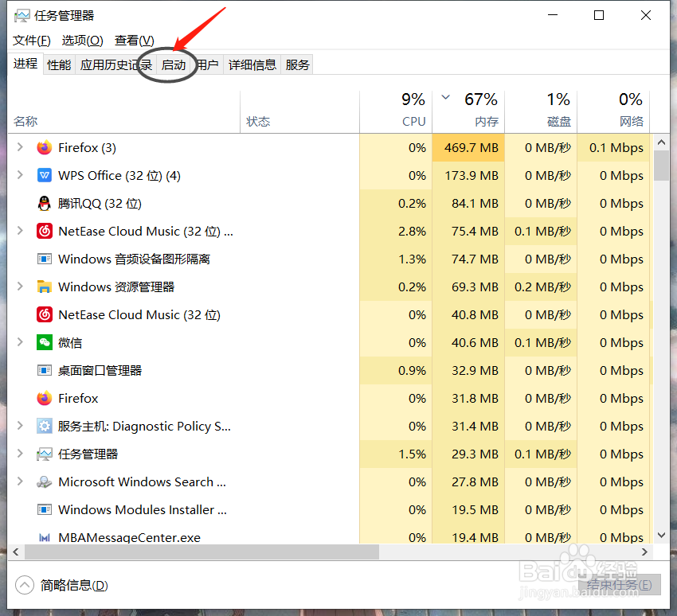Image resolution: width=677 pixels, height=616 pixels.
Task: Collapse arrow next to NetEase Cloud Music
Action: [19, 231]
